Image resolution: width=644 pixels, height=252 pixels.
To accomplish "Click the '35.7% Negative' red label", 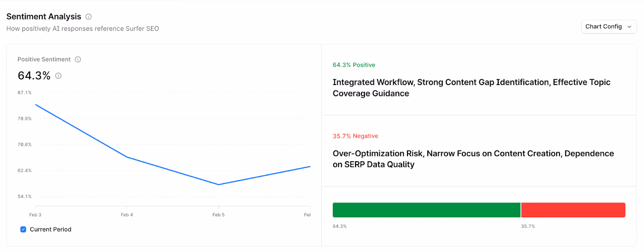I will click(355, 136).
